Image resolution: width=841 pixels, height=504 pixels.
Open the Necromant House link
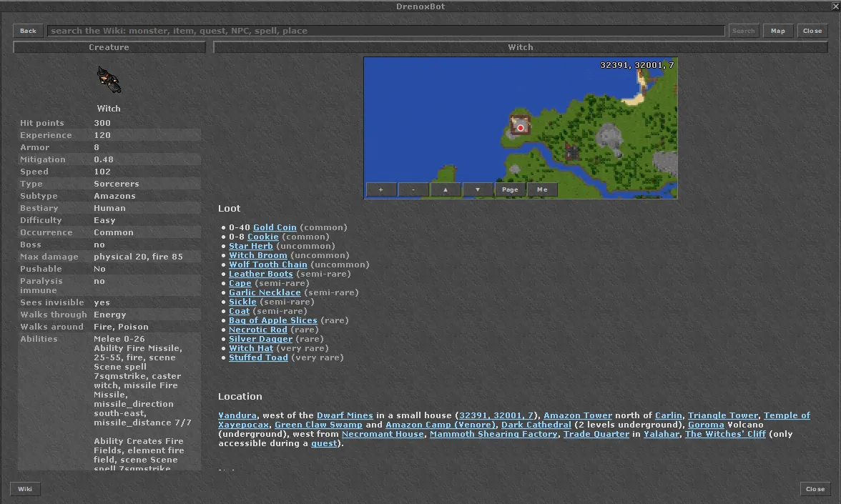[x=383, y=435]
